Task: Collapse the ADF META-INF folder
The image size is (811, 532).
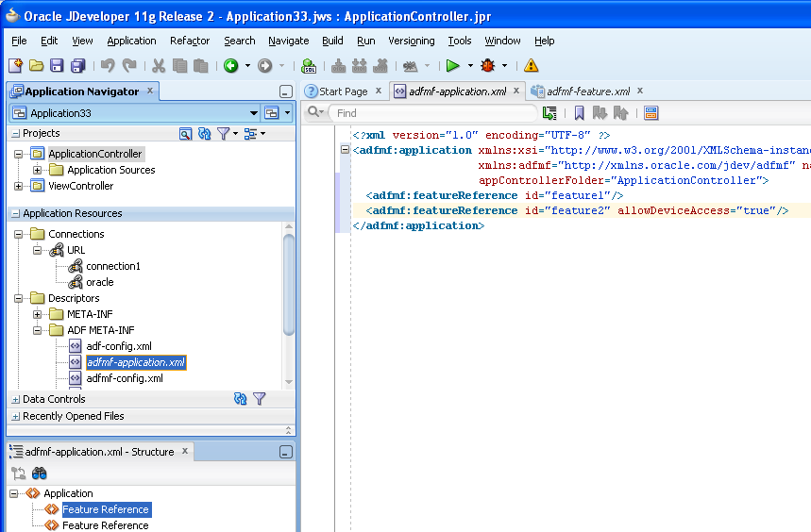Action: (x=37, y=330)
